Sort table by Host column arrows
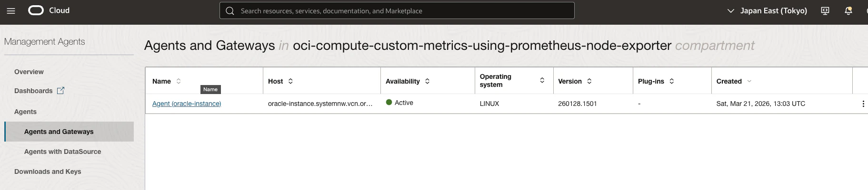 click(x=290, y=81)
